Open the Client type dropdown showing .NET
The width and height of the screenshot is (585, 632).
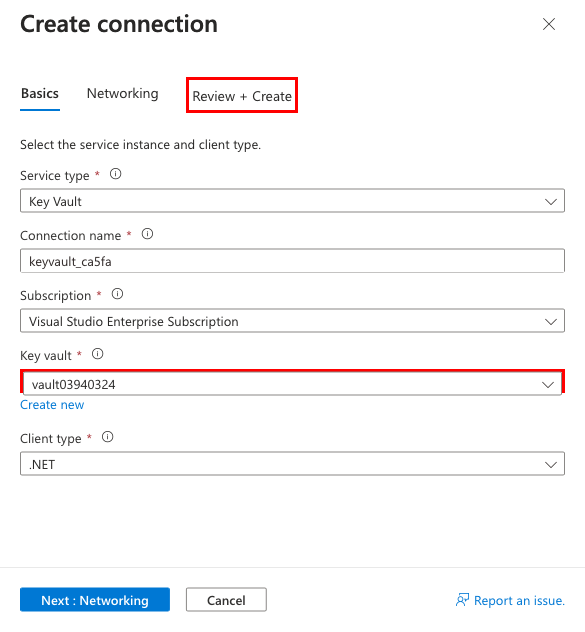click(x=292, y=464)
